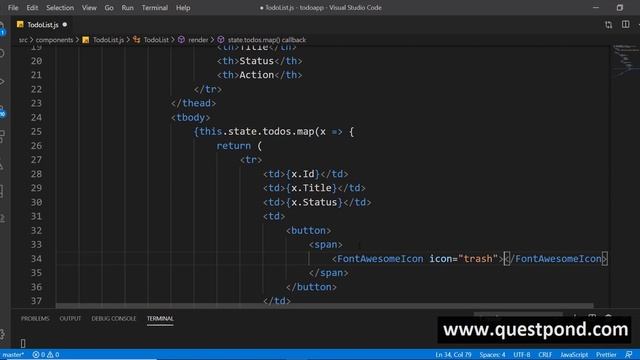Click the <tbody> opening tag
640x360 pixels.
tap(191, 118)
